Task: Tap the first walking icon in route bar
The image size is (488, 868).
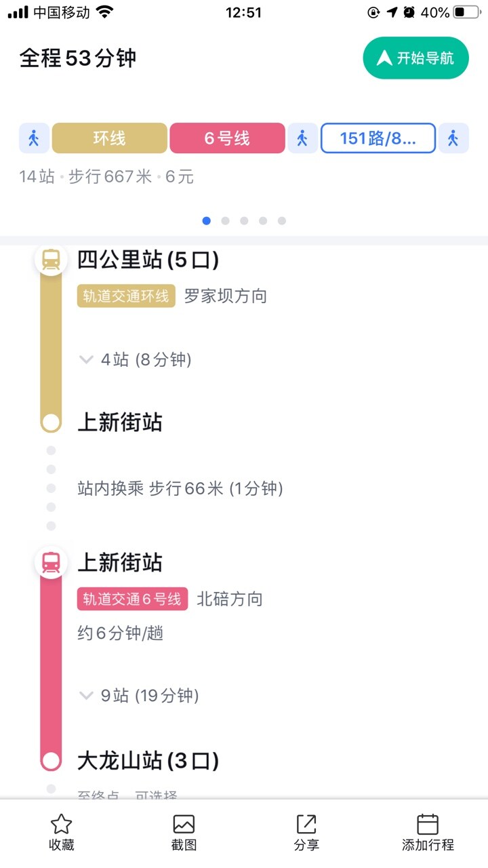Action: (x=34, y=138)
